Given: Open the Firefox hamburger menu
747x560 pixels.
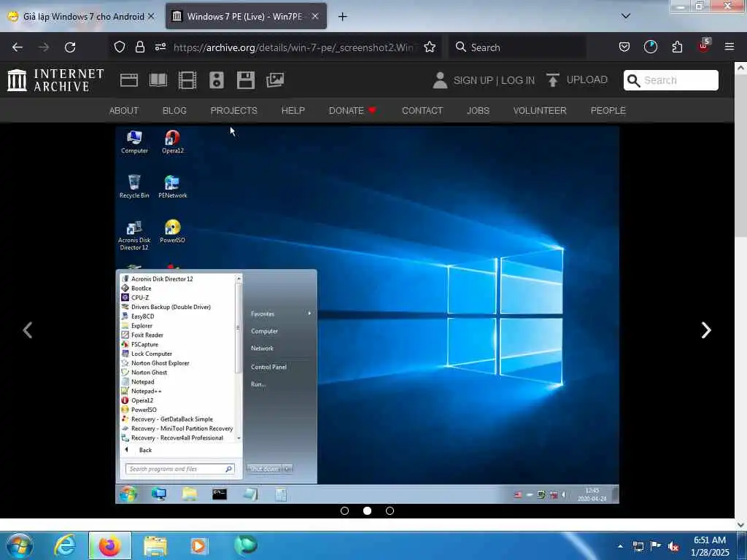Looking at the screenshot, I should pyautogui.click(x=729, y=47).
